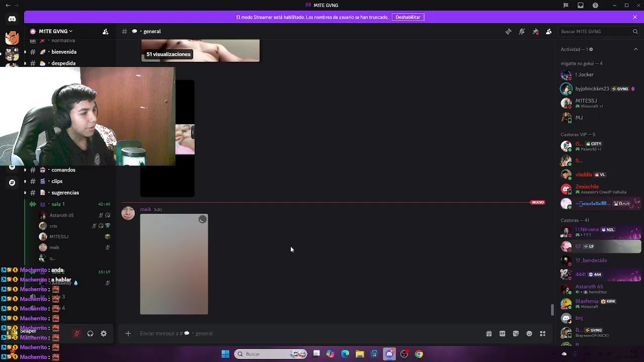
Task: Open the gift icon in message bar
Action: point(489,333)
